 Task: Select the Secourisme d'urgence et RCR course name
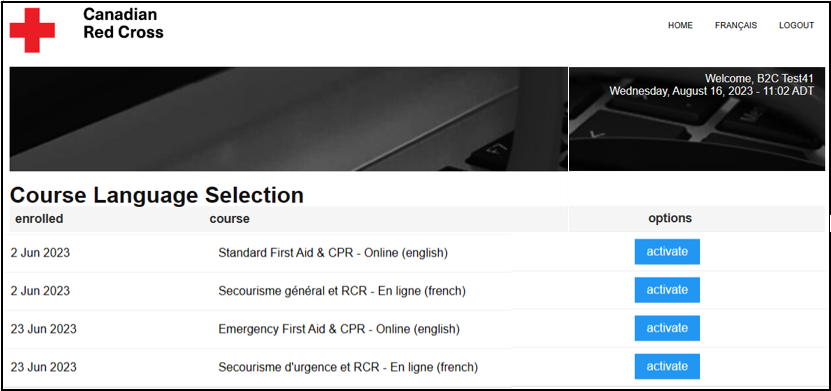pyautogui.click(x=348, y=367)
